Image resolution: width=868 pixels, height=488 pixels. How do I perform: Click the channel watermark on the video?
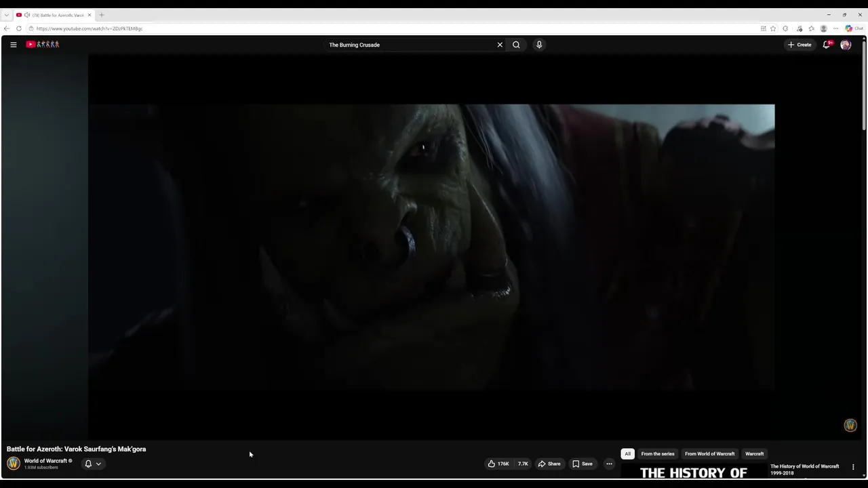point(850,425)
